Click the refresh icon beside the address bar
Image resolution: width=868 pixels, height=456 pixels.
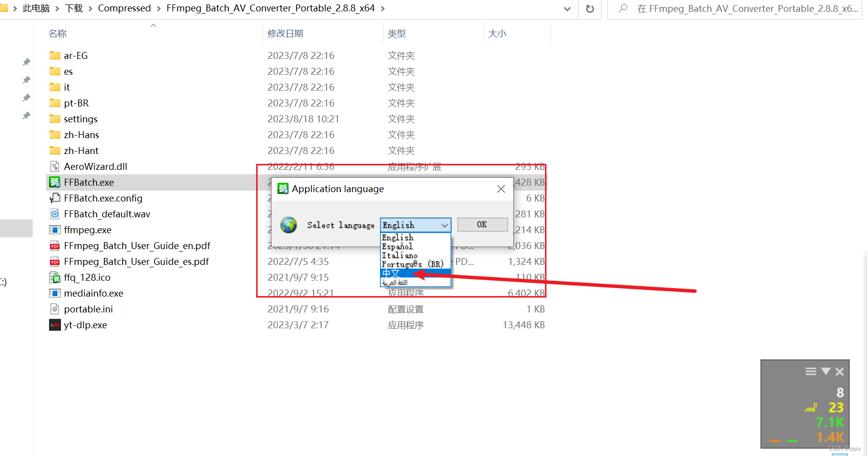pyautogui.click(x=590, y=8)
